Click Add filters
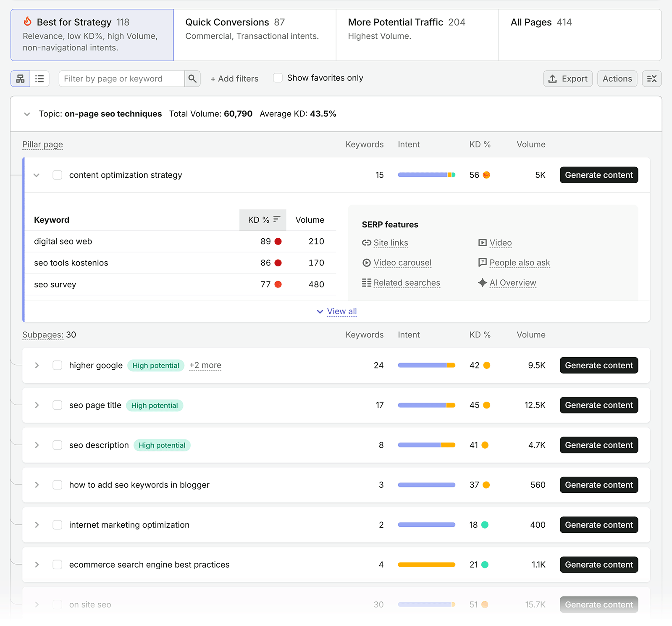 (234, 79)
